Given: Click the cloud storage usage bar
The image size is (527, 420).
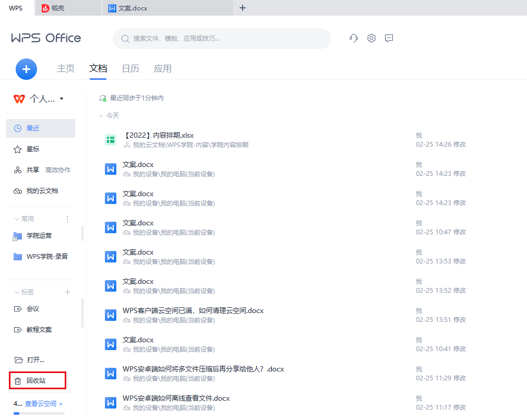Looking at the screenshot, I should (x=39, y=414).
